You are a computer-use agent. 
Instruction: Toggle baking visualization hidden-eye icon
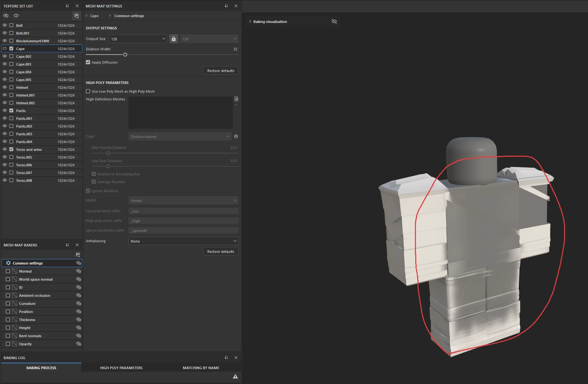coord(334,21)
